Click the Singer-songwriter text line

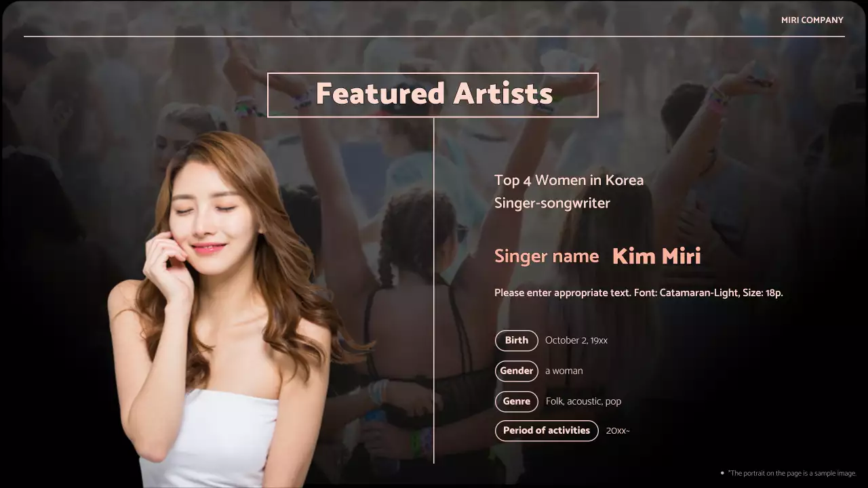[552, 203]
